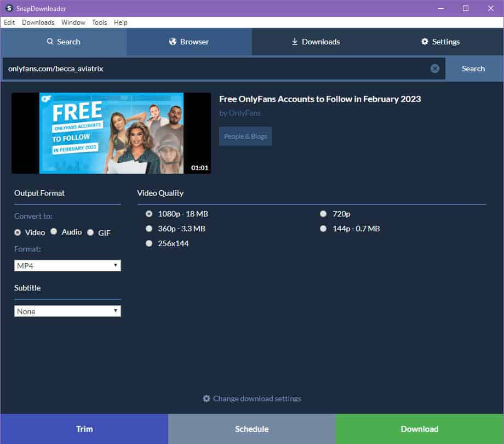Image resolution: width=504 pixels, height=444 pixels.
Task: Open the Subtitle dropdown showing None
Action: [67, 311]
